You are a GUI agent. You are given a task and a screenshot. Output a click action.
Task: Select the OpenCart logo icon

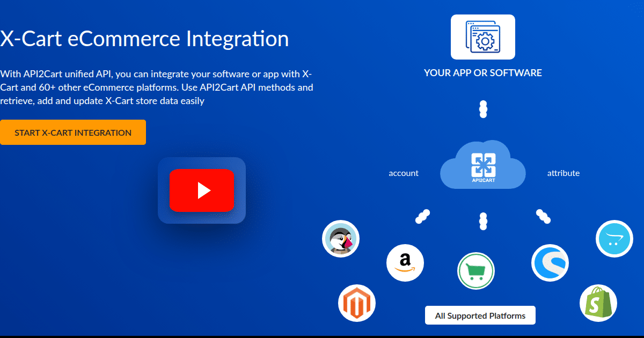pyautogui.click(x=614, y=239)
